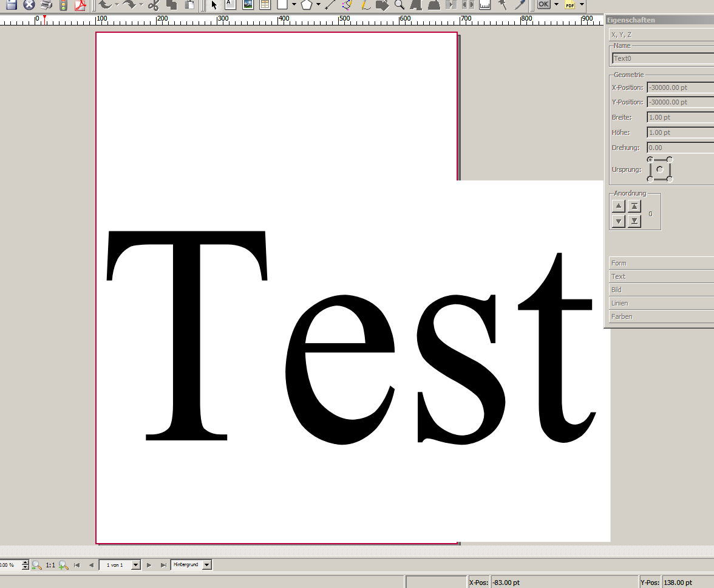Click the Acrobat PDF export icon
Screen dimensions: 714x588
[80, 5]
